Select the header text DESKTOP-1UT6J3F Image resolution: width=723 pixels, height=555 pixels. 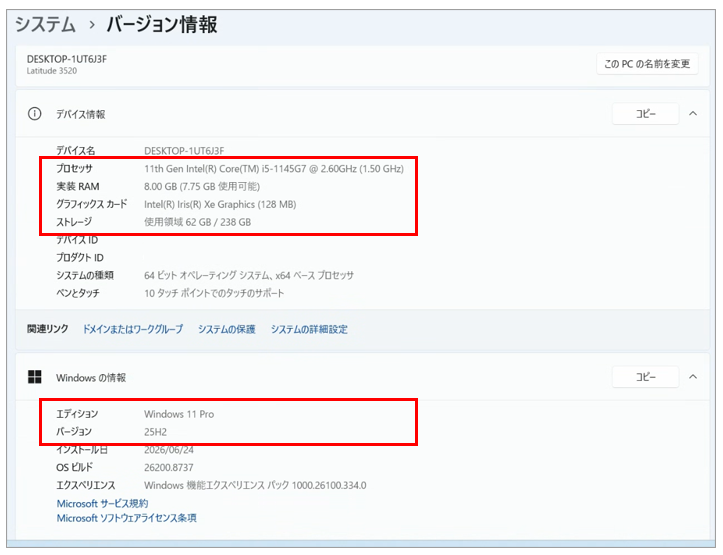(66, 59)
